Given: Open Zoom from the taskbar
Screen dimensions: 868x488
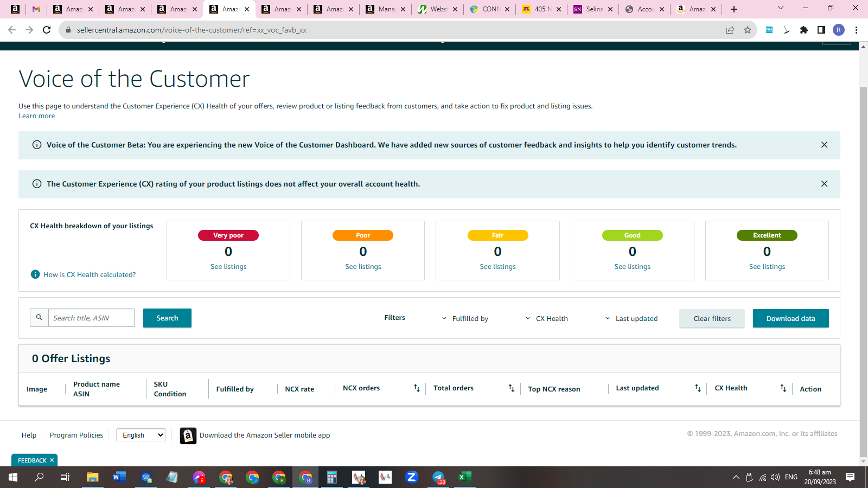Looking at the screenshot, I should coord(412,477).
